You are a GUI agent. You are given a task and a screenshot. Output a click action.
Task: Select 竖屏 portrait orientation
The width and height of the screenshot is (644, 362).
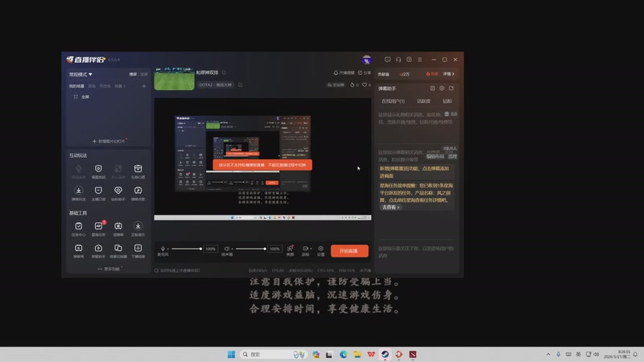click(144, 74)
